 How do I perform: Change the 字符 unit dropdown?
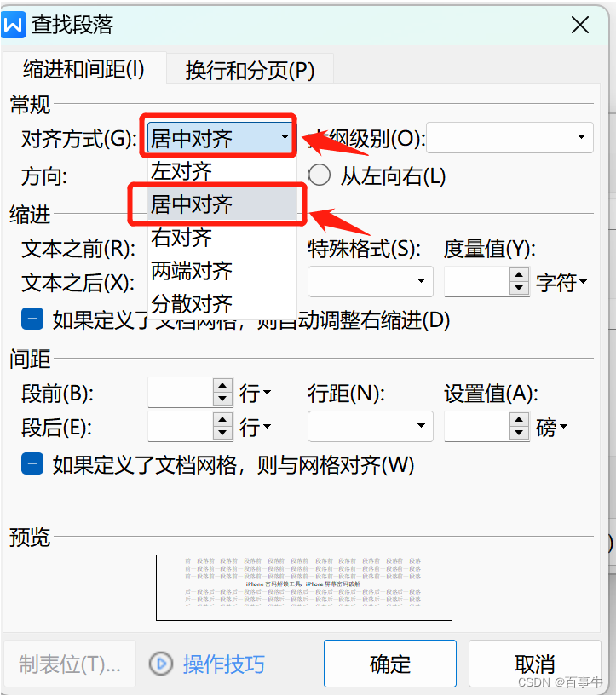561,282
